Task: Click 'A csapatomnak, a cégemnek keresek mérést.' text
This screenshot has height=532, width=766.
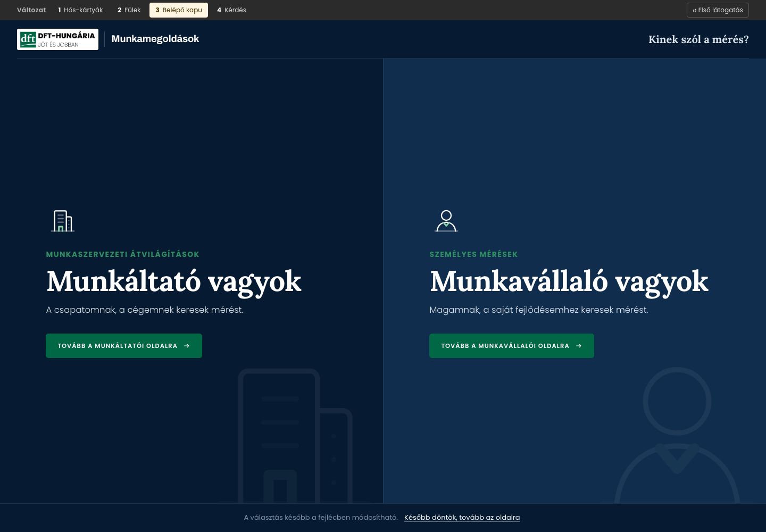Action: 145,310
